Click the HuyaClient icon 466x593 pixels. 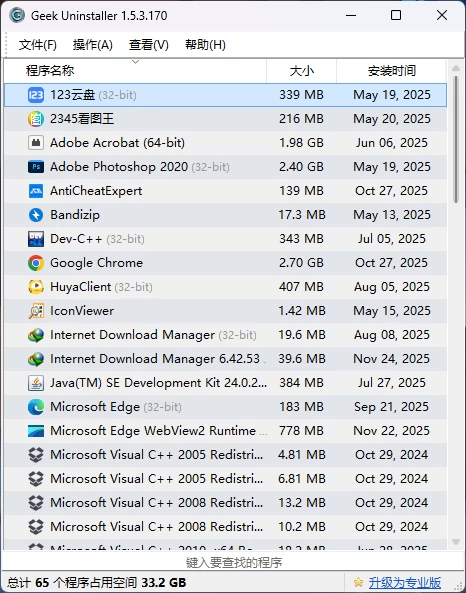tap(36, 287)
